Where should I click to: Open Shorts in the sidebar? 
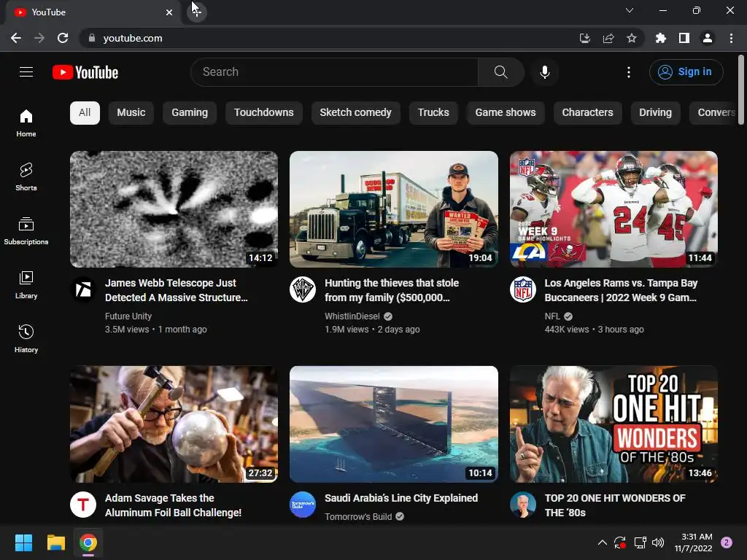tap(26, 176)
